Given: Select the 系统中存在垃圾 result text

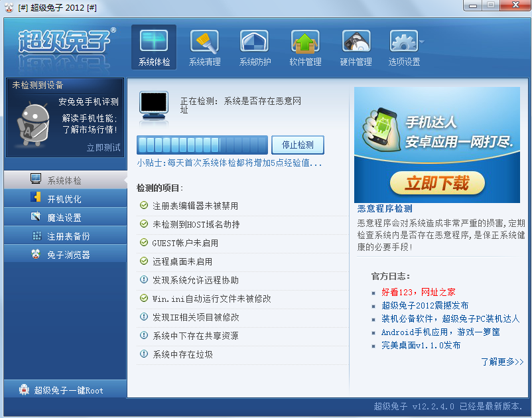Looking at the screenshot, I should (x=182, y=354).
